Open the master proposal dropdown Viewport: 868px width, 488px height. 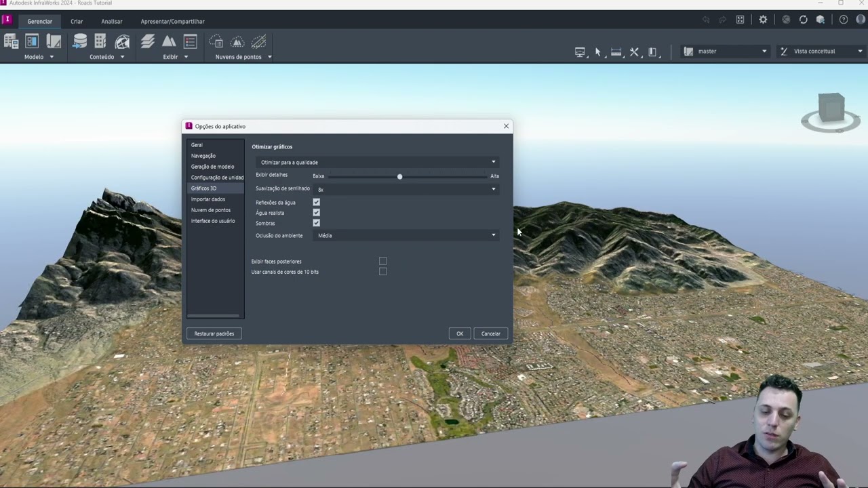coord(726,52)
